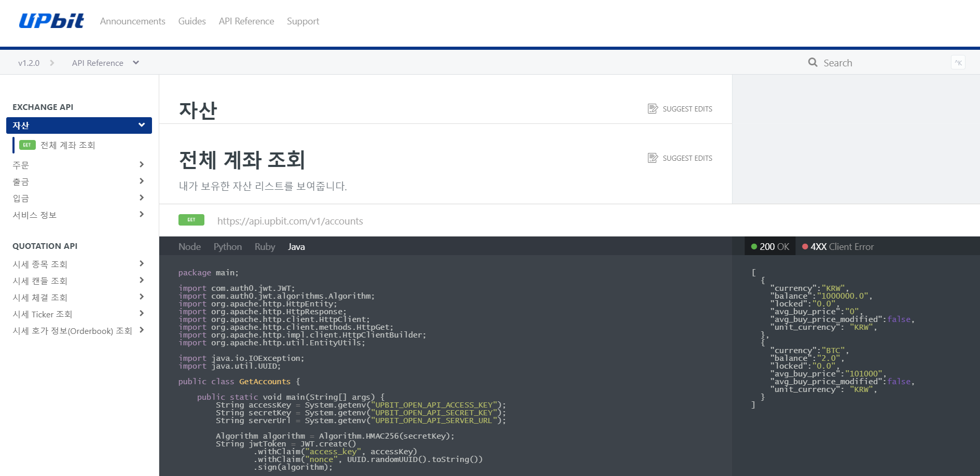Switch code sample to Node

(189, 247)
